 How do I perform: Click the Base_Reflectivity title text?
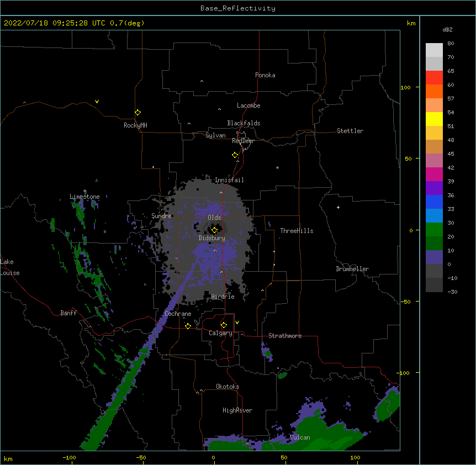click(237, 8)
